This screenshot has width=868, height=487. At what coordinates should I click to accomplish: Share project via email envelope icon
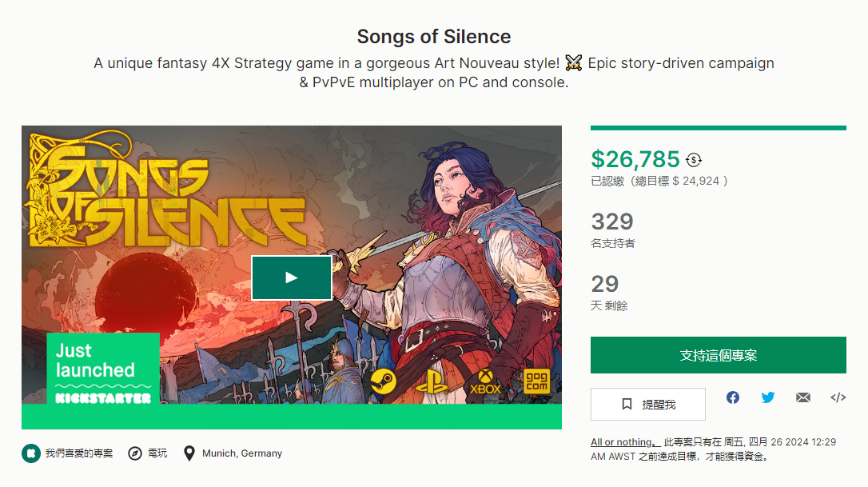coord(803,397)
